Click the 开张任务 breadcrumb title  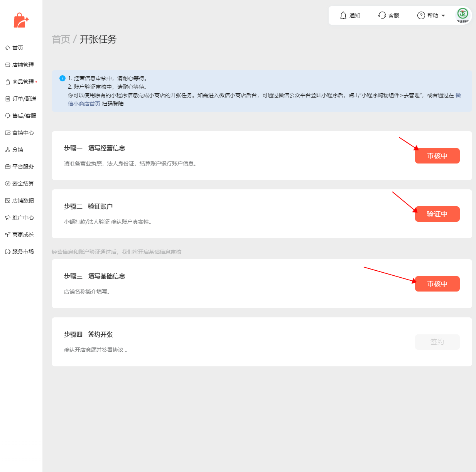point(98,39)
